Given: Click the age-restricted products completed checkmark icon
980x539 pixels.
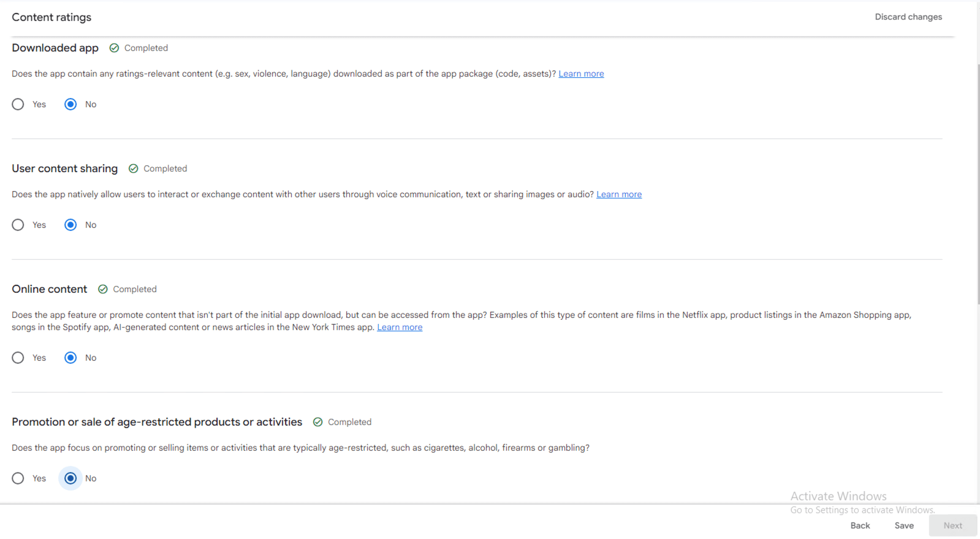Looking at the screenshot, I should tap(317, 422).
